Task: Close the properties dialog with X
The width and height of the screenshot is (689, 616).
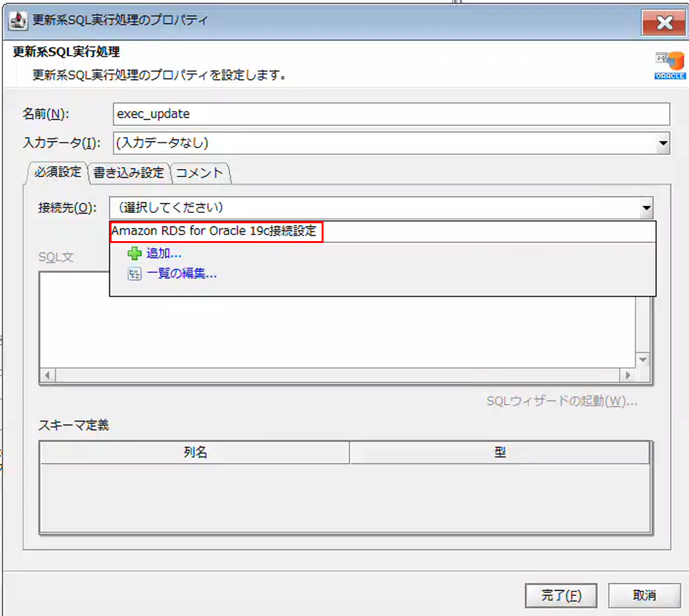Action: [664, 22]
